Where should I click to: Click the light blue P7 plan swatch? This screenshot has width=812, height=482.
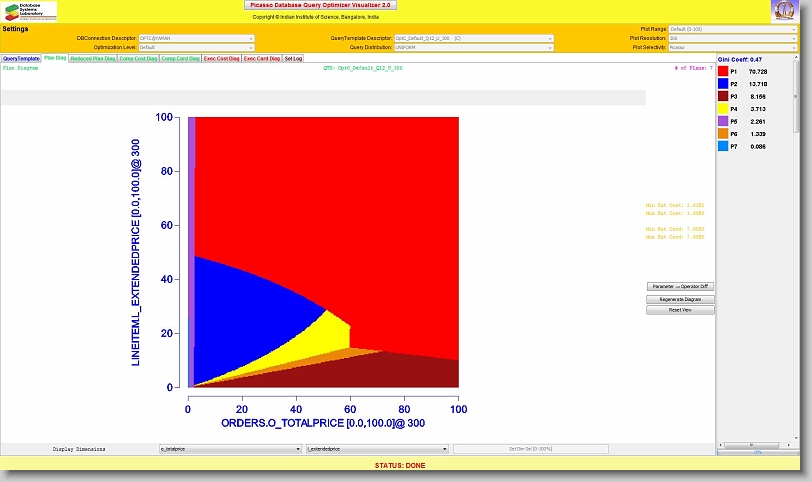pos(723,146)
